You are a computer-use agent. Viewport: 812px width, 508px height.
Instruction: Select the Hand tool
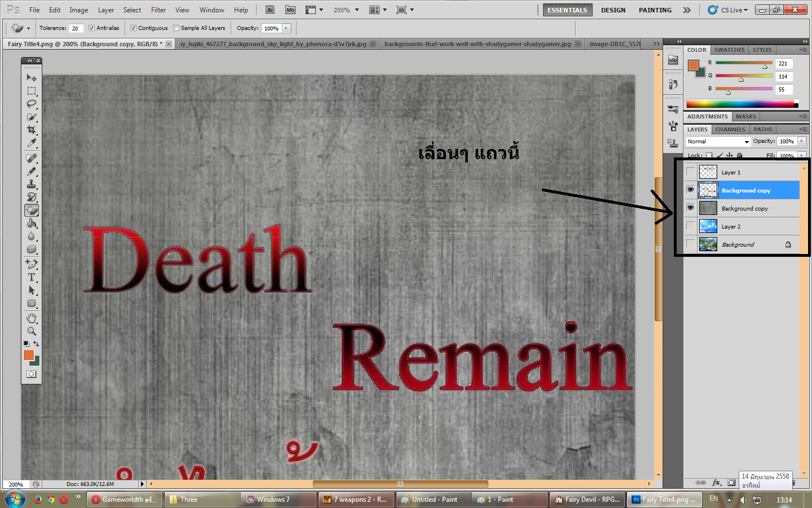32,318
